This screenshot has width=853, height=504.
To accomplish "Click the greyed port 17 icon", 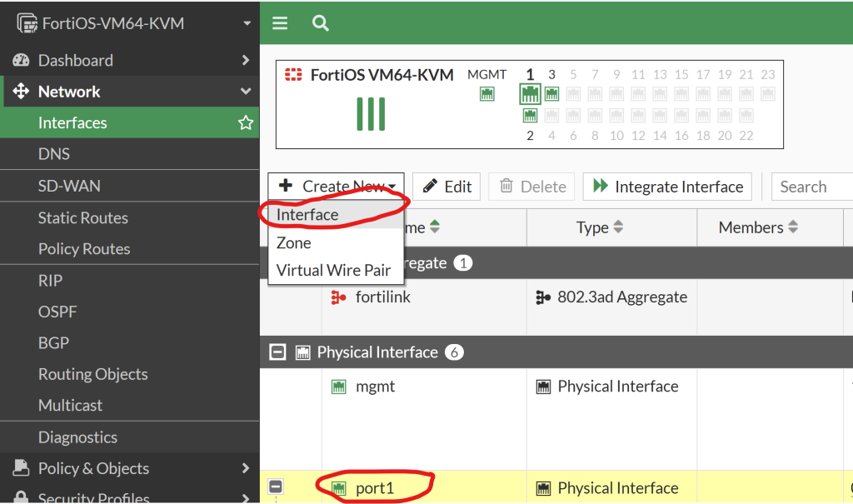I will [x=703, y=94].
